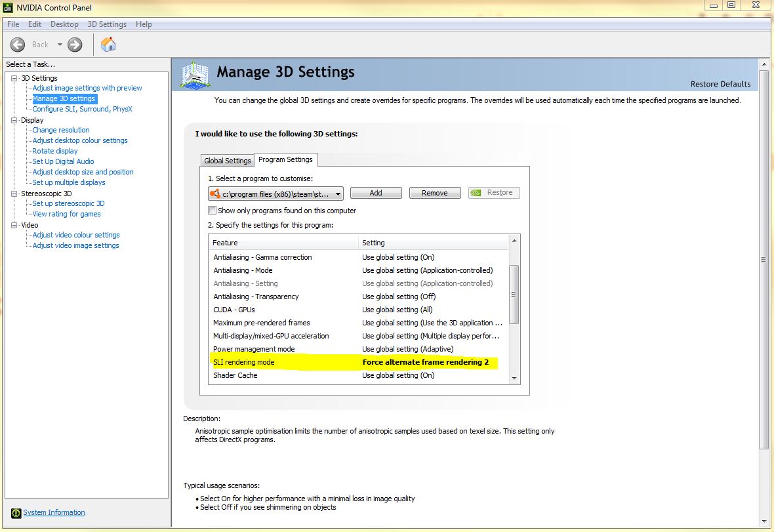Open the System Information link
The width and height of the screenshot is (774, 532).
pyautogui.click(x=54, y=513)
